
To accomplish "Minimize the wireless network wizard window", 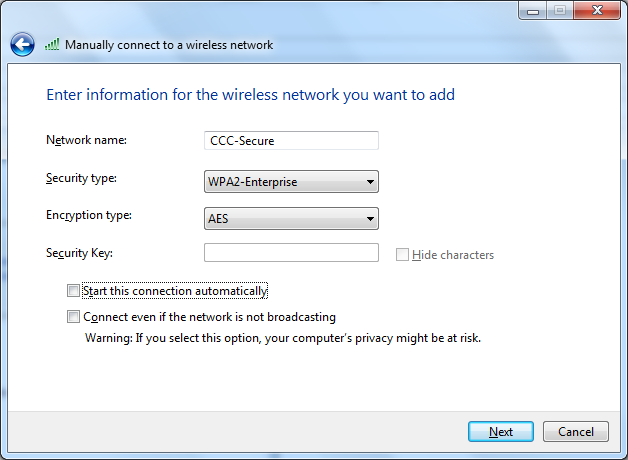I will coord(533,11).
